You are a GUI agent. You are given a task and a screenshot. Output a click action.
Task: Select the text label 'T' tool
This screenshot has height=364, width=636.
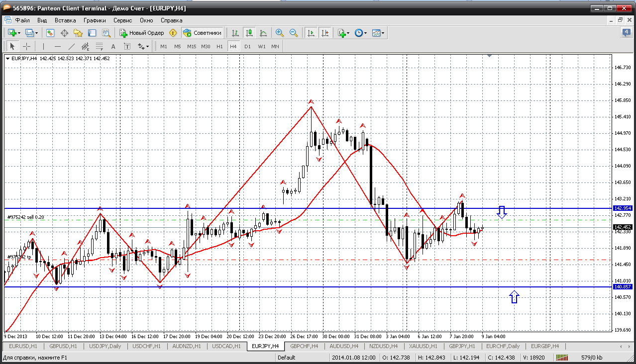click(127, 46)
